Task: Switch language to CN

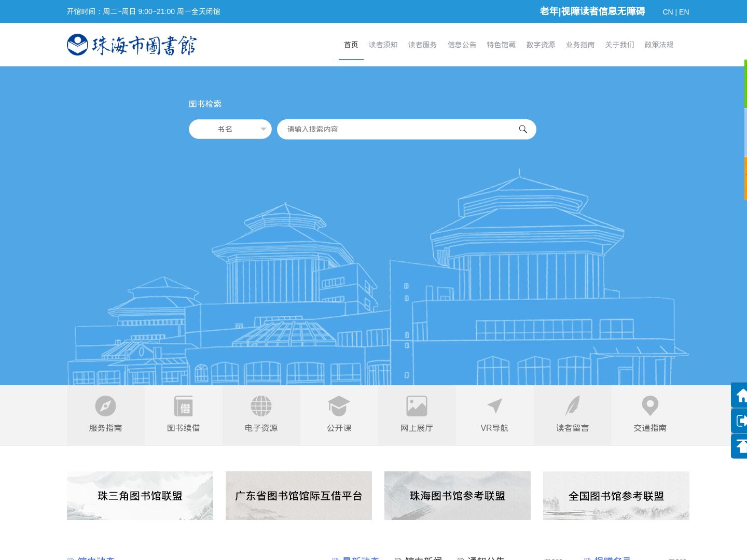Action: (x=668, y=12)
